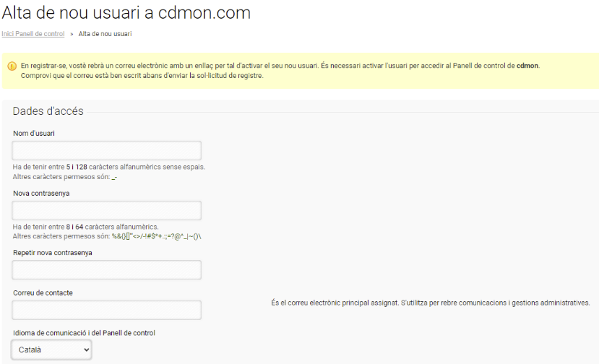The image size is (599, 364).
Task: Click the password permitted special characters hint
Action: point(107,236)
